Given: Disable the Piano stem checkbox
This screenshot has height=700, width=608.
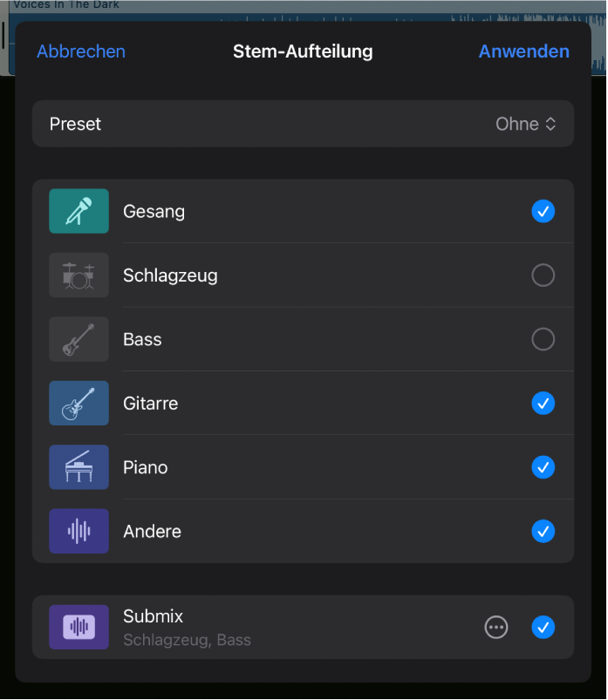Looking at the screenshot, I should [543, 467].
